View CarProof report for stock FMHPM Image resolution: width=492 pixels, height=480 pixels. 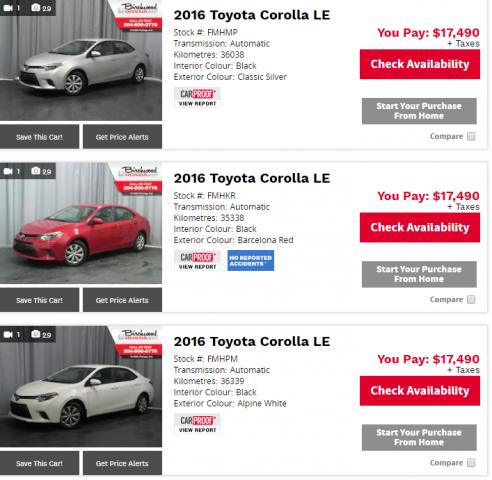coord(197,424)
